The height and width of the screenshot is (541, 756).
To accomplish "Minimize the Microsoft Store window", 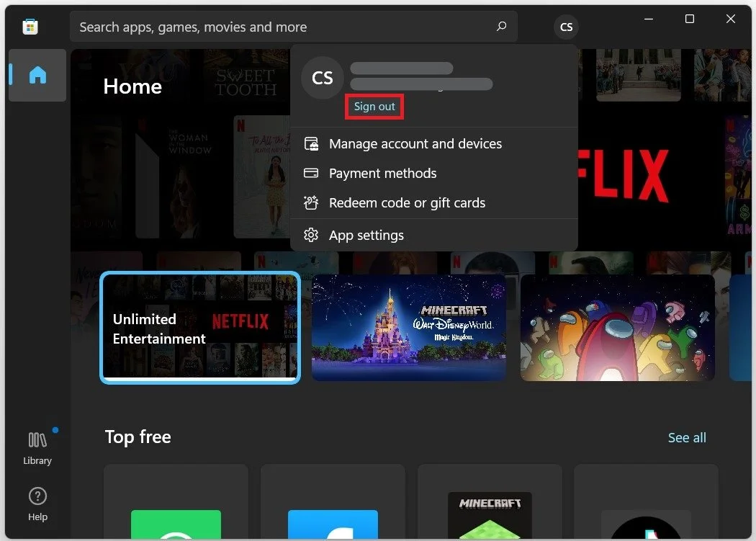I will click(x=649, y=19).
